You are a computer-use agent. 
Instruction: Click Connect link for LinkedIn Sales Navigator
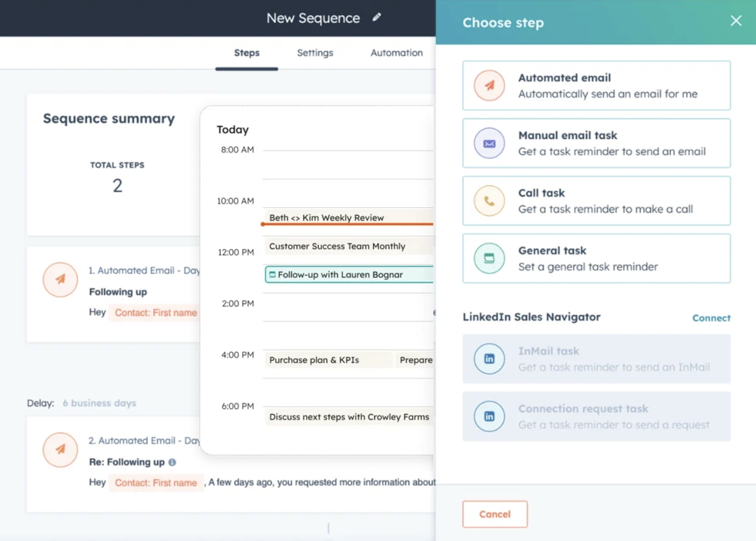711,318
